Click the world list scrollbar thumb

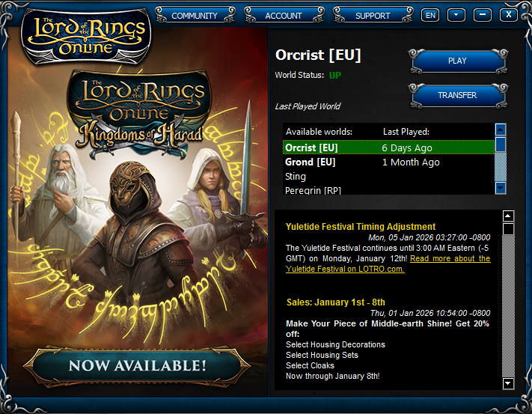pyautogui.click(x=501, y=144)
